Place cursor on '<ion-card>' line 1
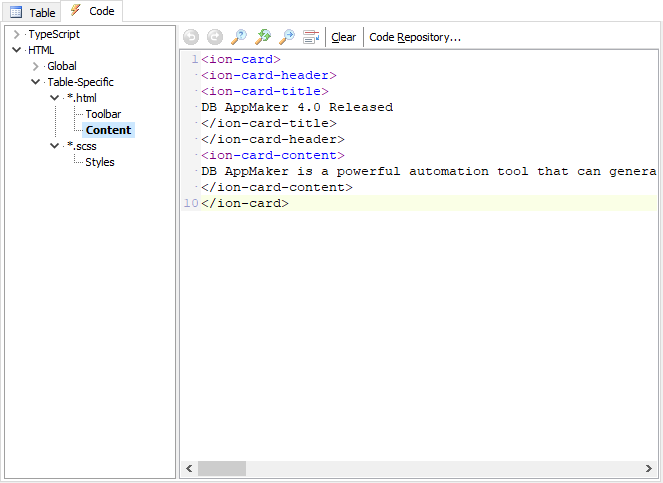This screenshot has width=663, height=483. [241, 59]
